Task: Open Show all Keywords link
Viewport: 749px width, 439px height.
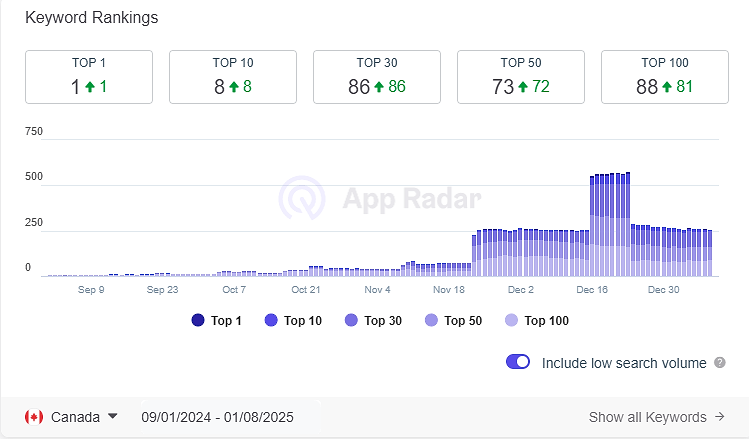Action: [657, 417]
